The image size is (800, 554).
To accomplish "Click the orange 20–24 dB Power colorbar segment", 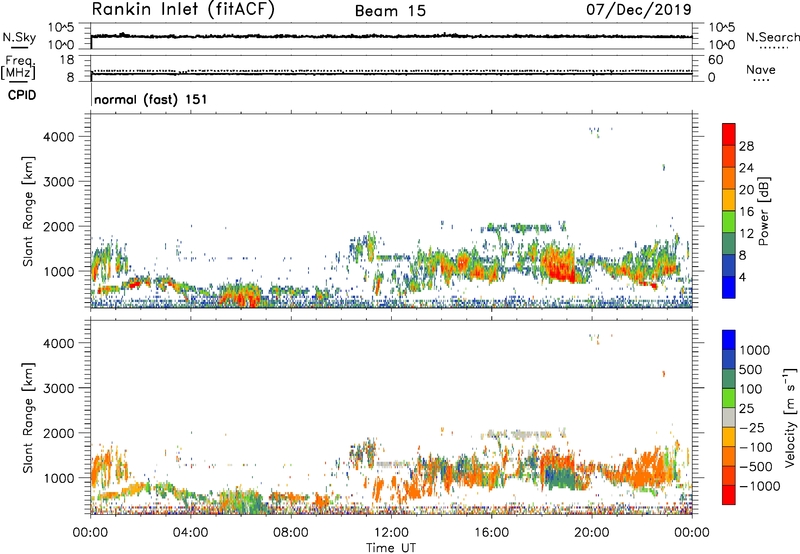I will (729, 178).
